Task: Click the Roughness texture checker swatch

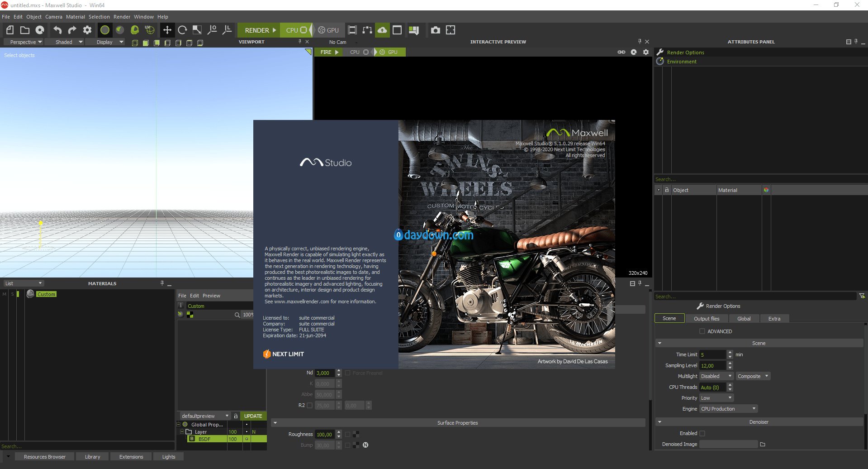Action: click(356, 434)
